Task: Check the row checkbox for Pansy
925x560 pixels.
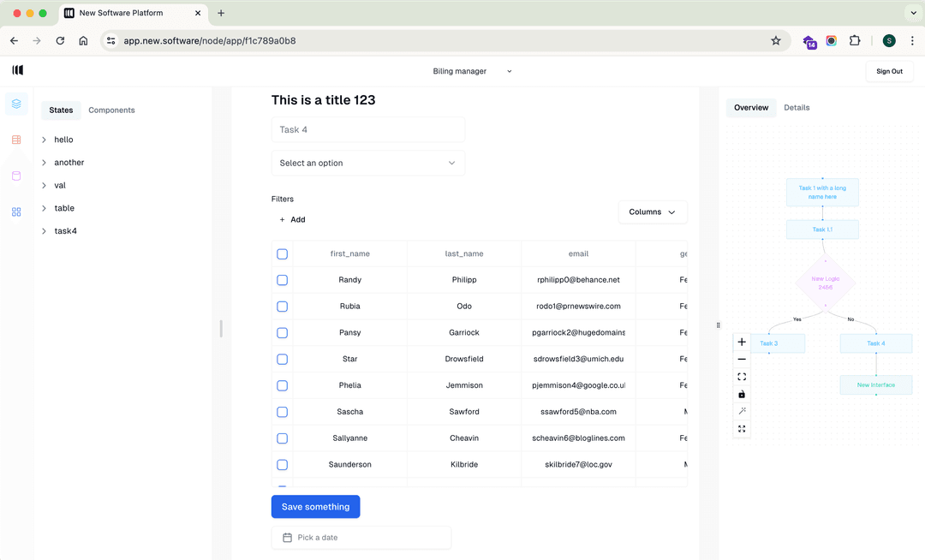Action: pos(282,333)
